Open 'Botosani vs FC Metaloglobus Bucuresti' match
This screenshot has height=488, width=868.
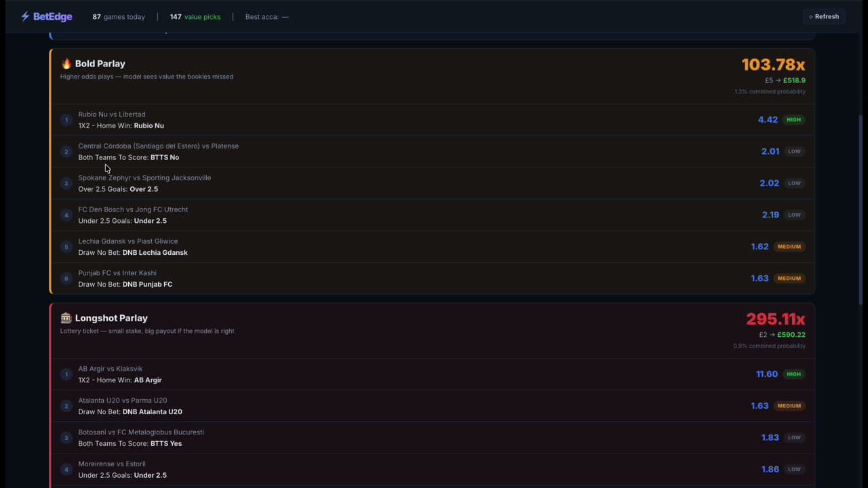tap(141, 432)
